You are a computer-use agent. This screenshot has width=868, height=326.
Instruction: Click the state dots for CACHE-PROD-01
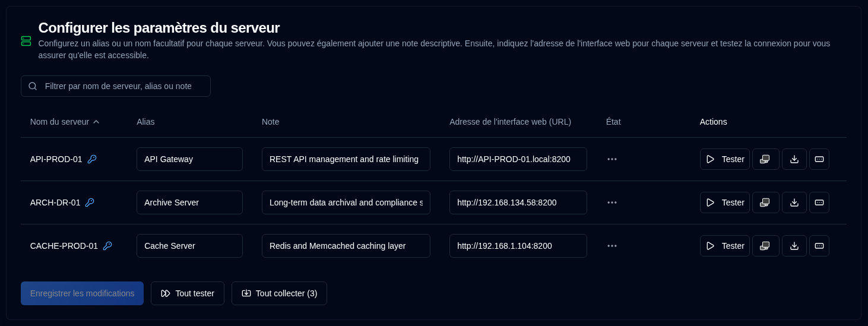tap(612, 246)
